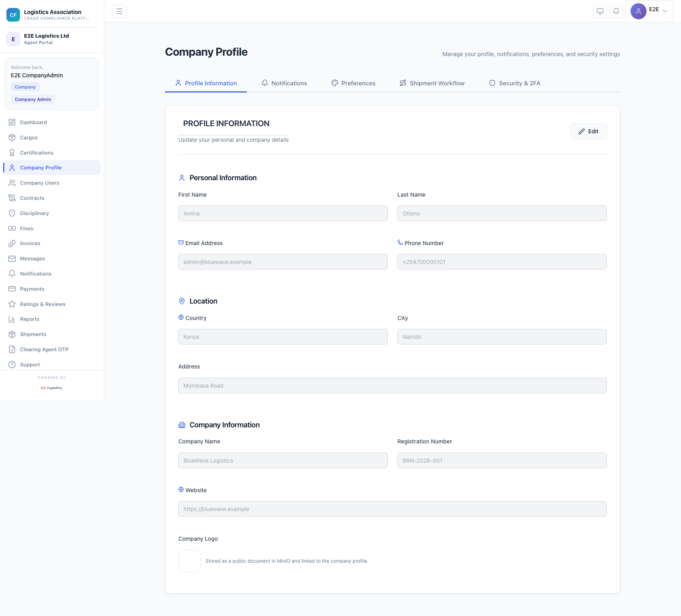Navigate to the Contracts section

pos(32,198)
